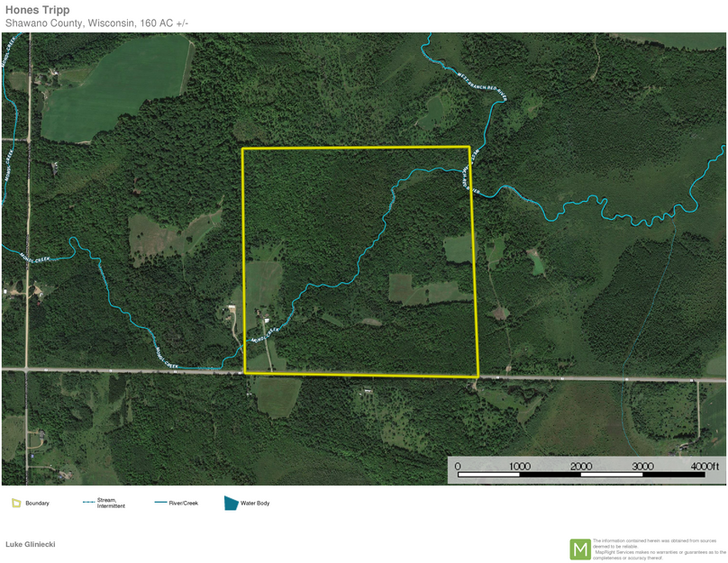Click the 4000ft mark on scale bar
The height and width of the screenshot is (563, 728).
(705, 466)
